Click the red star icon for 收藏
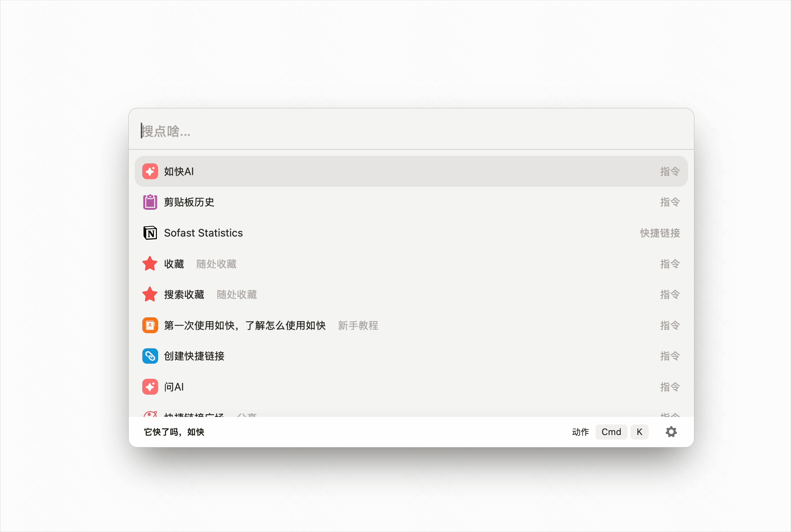791x532 pixels. click(x=150, y=263)
